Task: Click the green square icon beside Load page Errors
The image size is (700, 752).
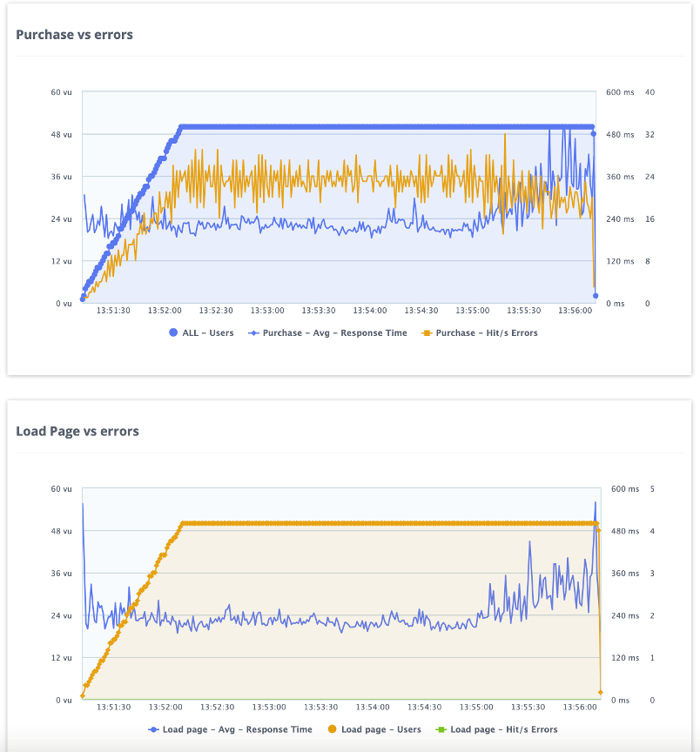Action: 441,729
